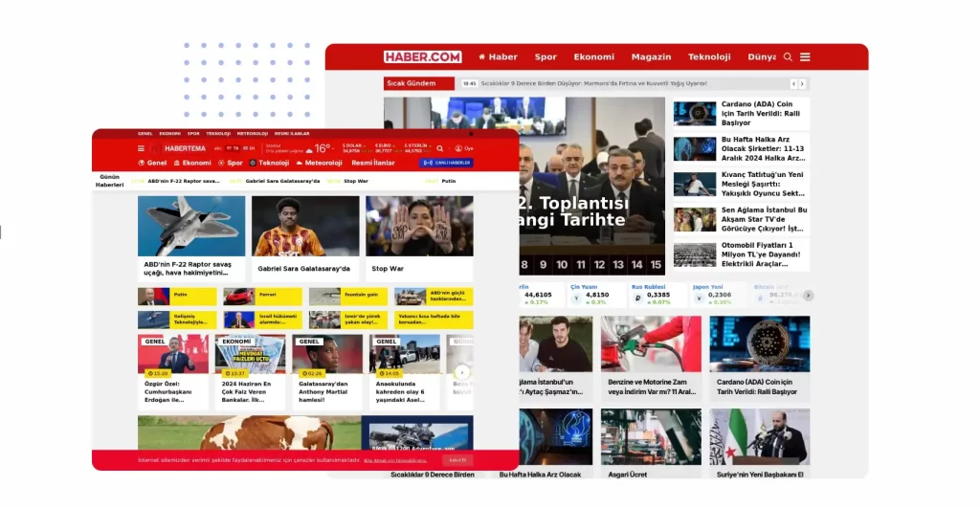Go to next Sıcak Gündem headline
This screenshot has height=508, width=980.
pos(802,84)
